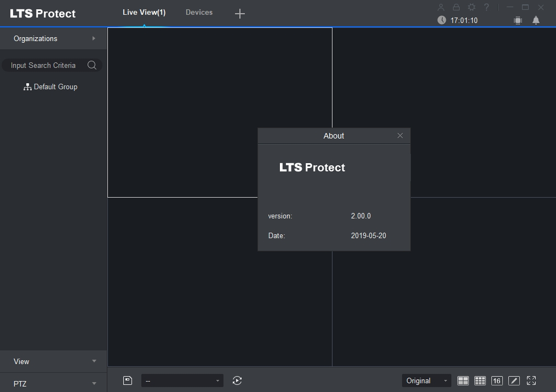
Task: Lock the client with the padlock icon
Action: [x=456, y=7]
